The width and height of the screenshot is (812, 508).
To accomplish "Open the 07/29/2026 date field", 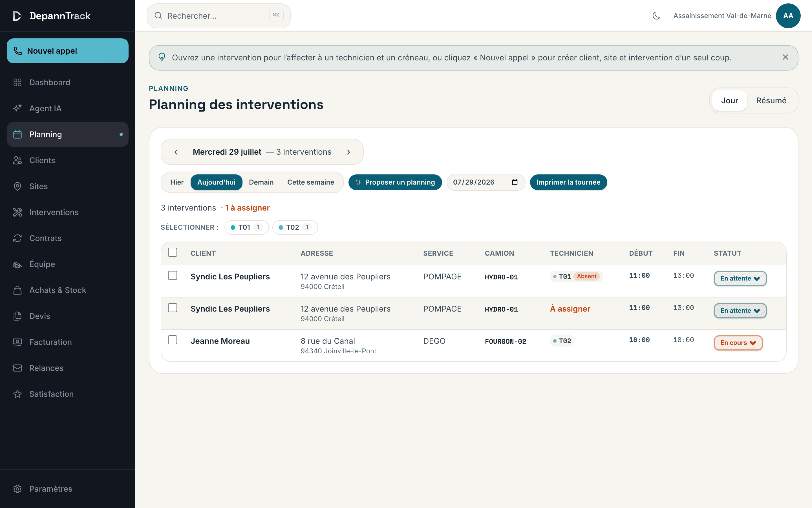I will 486,182.
